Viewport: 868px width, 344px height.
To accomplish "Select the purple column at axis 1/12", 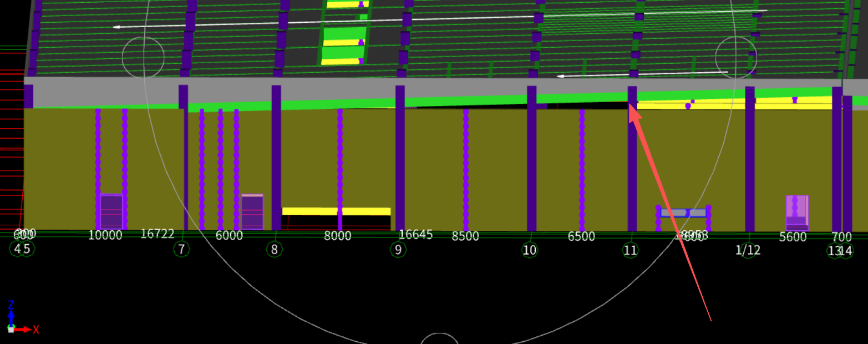I will point(750,159).
